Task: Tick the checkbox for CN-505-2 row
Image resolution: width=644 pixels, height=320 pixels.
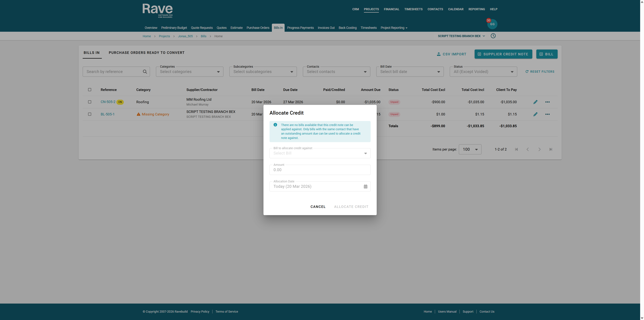Action: [90, 102]
